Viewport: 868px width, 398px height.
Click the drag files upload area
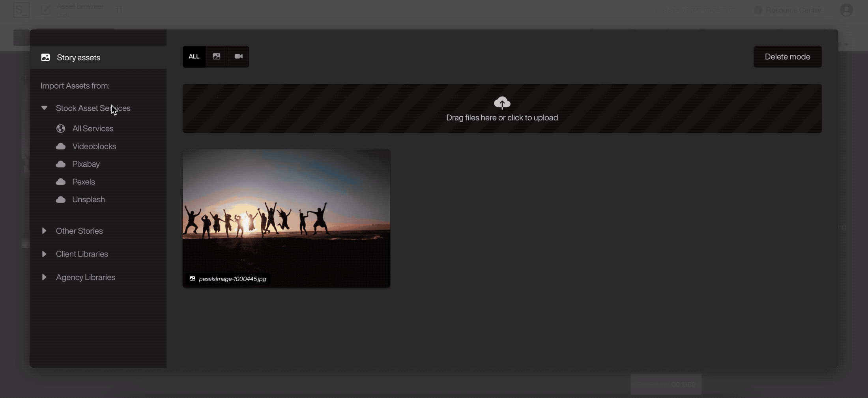coord(502,117)
